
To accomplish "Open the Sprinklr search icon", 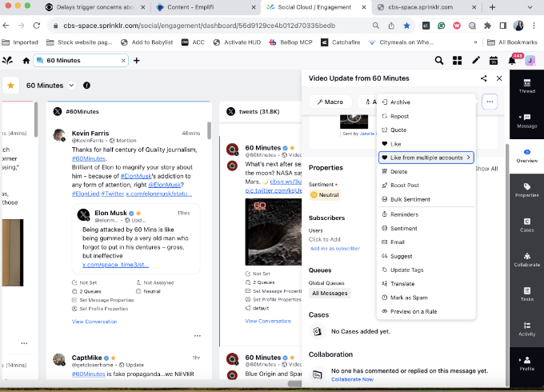I will [x=439, y=61].
